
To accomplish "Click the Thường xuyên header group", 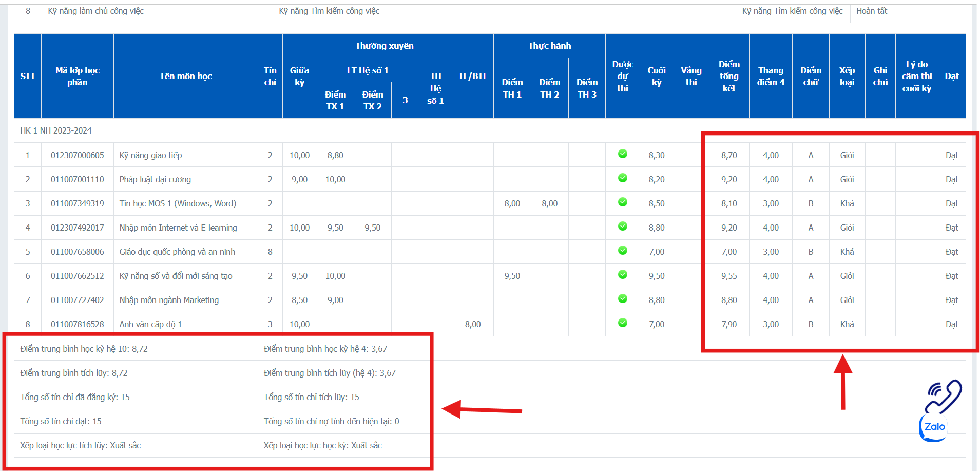I will coord(384,46).
